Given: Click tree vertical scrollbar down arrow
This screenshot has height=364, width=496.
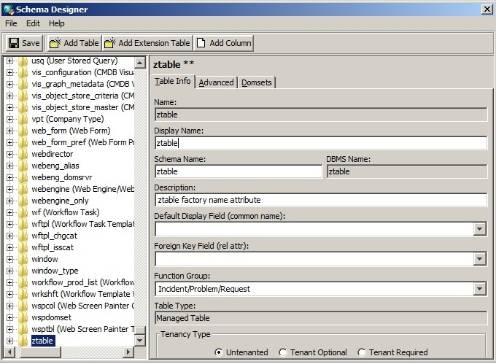Looking at the screenshot, I should click(140, 340).
